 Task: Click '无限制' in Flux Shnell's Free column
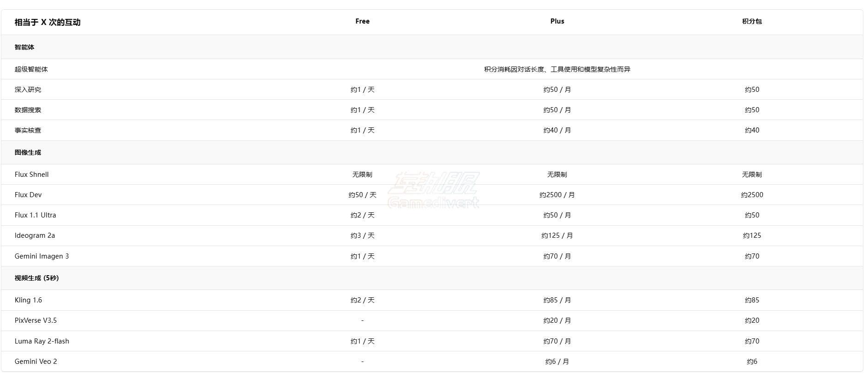click(x=362, y=175)
